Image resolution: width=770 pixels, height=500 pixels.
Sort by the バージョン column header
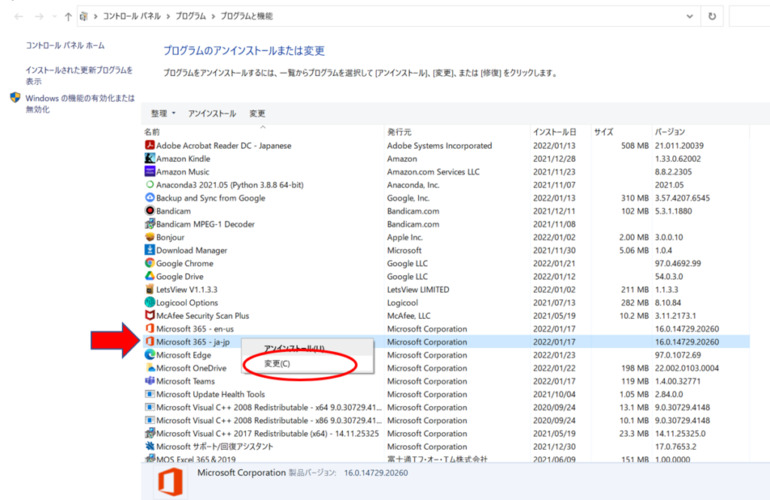(x=701, y=132)
